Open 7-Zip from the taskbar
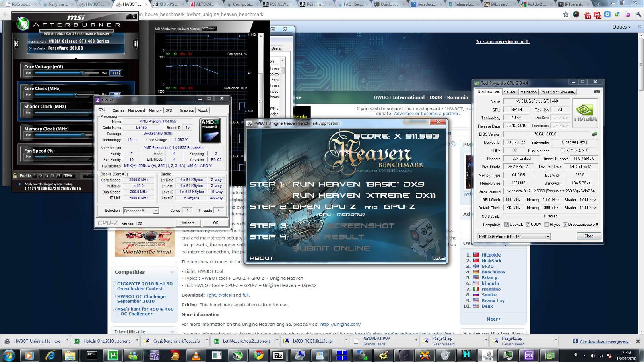 pyautogui.click(x=278, y=355)
